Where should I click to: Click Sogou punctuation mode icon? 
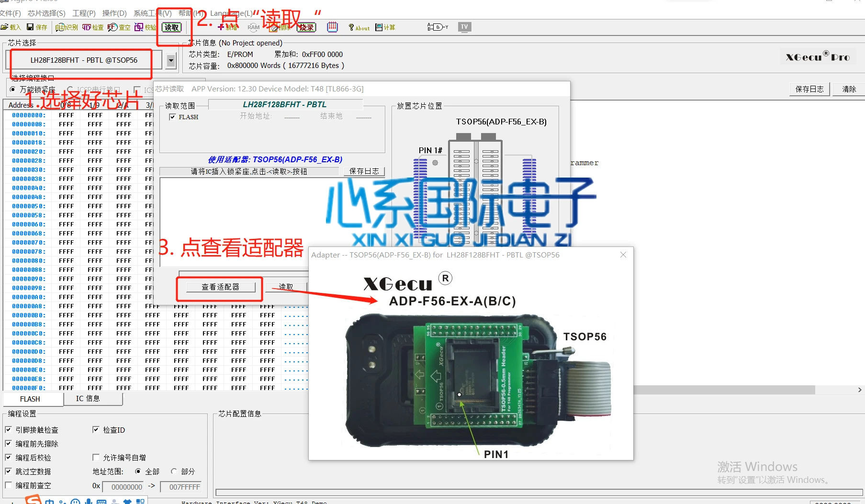point(63,502)
